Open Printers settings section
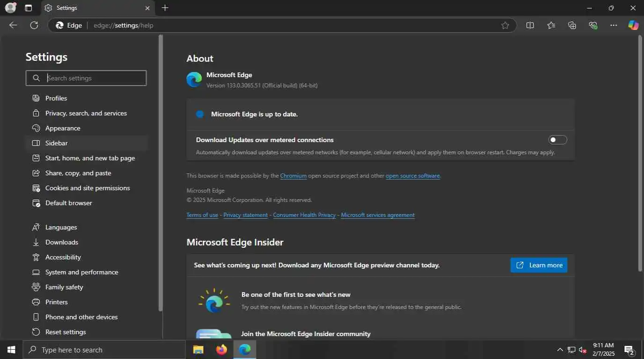Image resolution: width=644 pixels, height=359 pixels. [87, 302]
